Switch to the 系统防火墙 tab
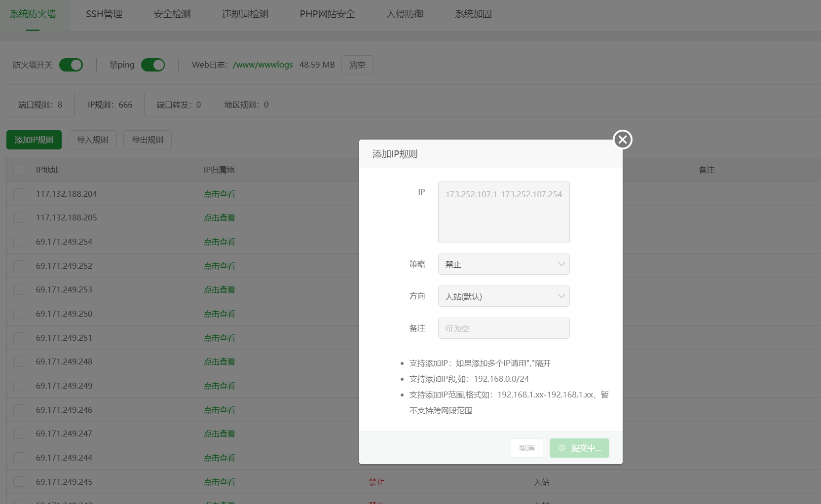Image resolution: width=821 pixels, height=504 pixels. 33,14
